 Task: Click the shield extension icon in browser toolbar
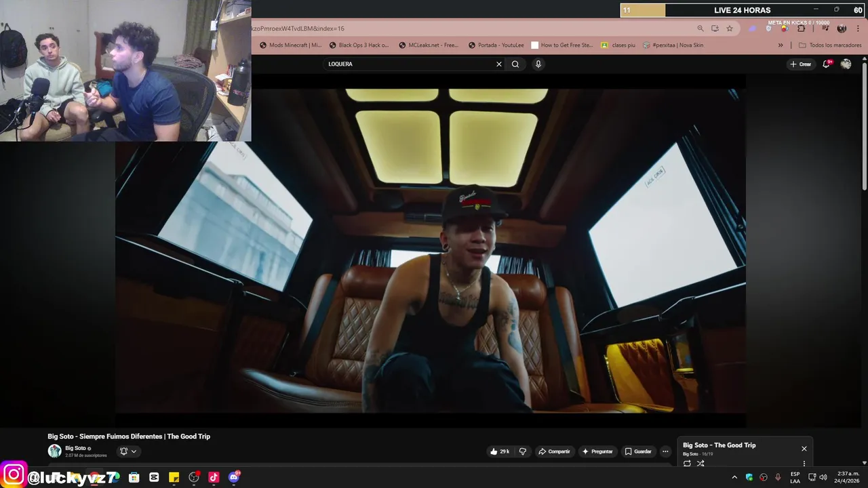coord(769,28)
